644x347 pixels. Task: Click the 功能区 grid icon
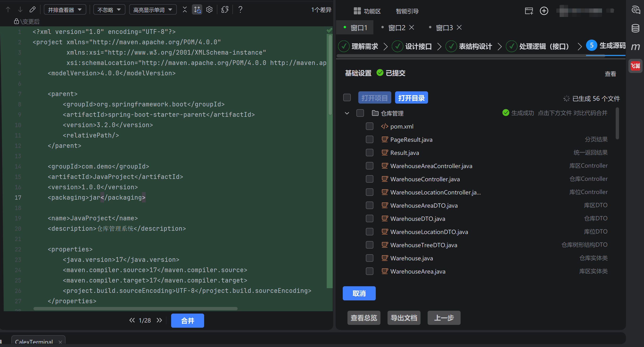(x=357, y=11)
